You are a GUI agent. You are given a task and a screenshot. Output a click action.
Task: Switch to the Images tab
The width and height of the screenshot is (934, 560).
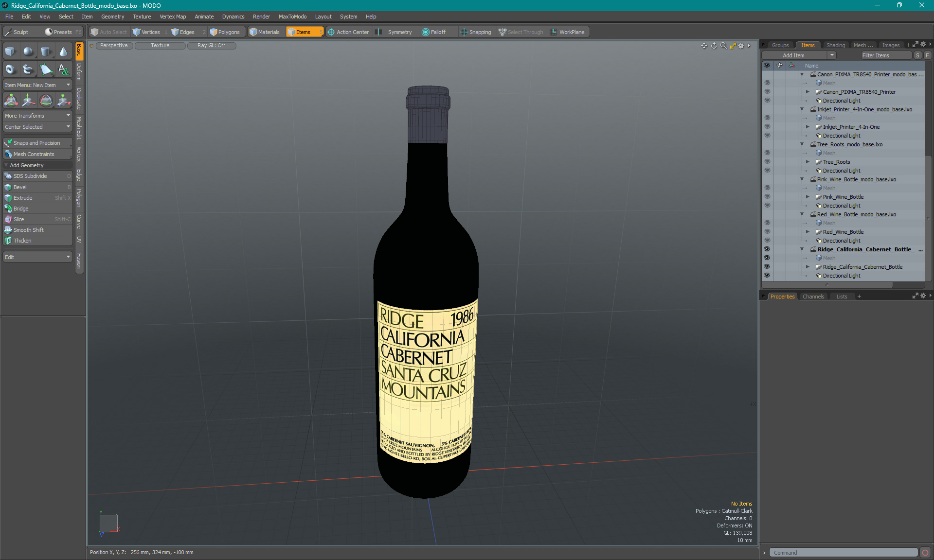(x=891, y=45)
